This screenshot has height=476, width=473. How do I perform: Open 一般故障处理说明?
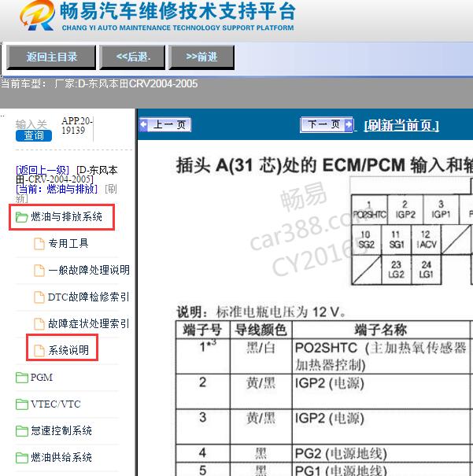tap(89, 270)
